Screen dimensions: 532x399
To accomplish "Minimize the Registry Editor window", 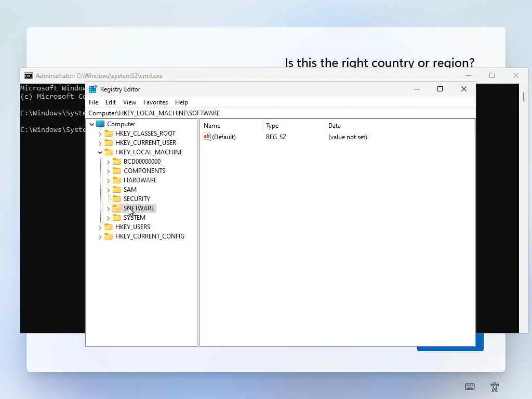I will (417, 89).
